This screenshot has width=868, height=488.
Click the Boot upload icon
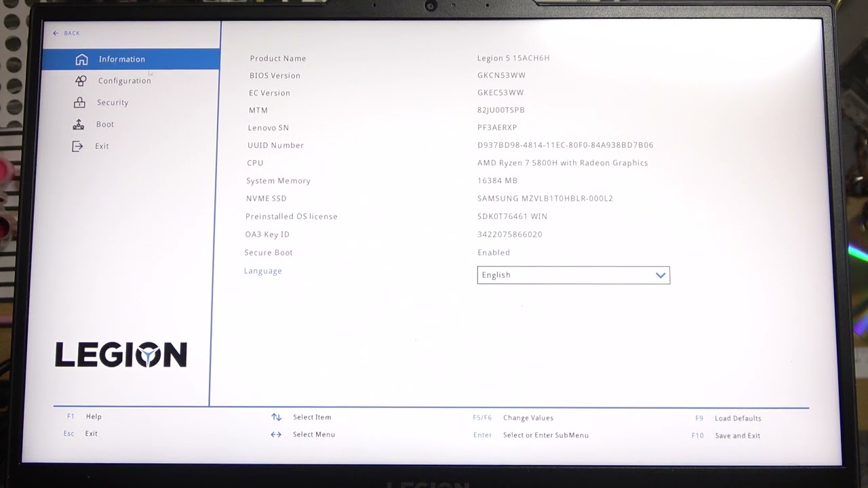point(79,124)
